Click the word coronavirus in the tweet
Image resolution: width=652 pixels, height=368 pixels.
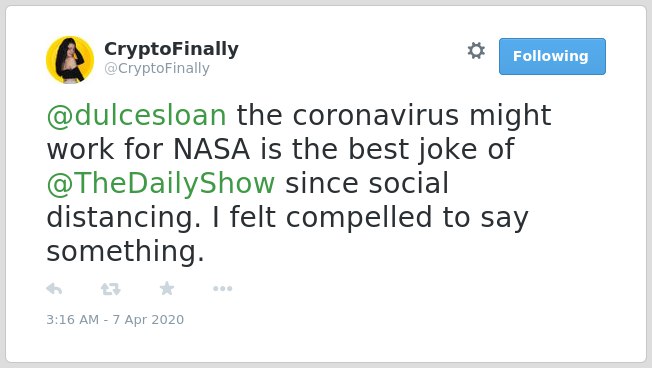pyautogui.click(x=375, y=115)
